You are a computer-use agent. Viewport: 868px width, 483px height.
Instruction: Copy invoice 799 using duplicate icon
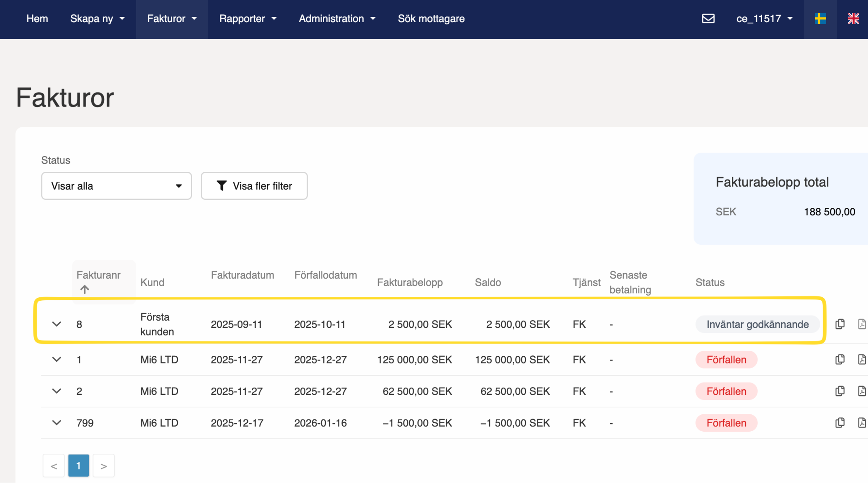[x=840, y=423]
